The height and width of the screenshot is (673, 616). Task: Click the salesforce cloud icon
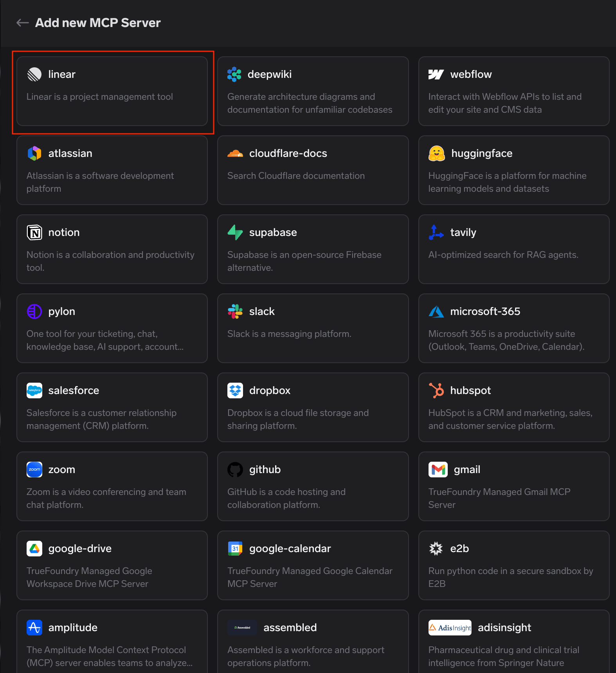click(x=34, y=390)
